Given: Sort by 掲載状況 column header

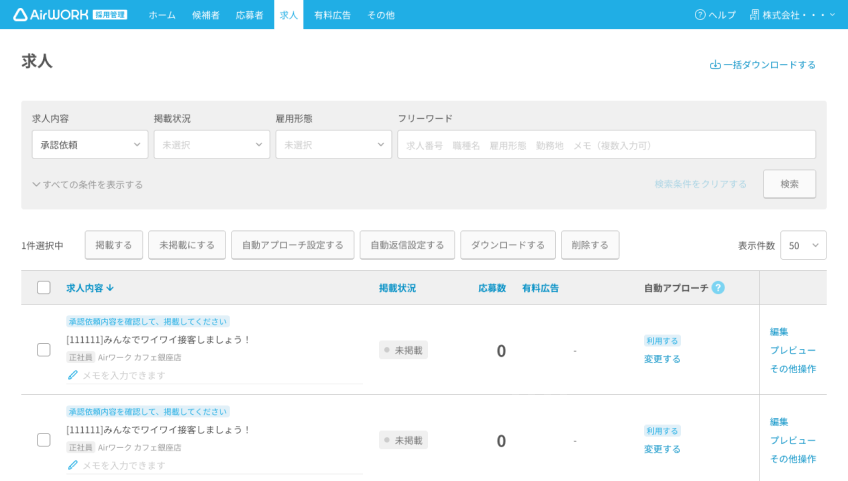Looking at the screenshot, I should [398, 288].
